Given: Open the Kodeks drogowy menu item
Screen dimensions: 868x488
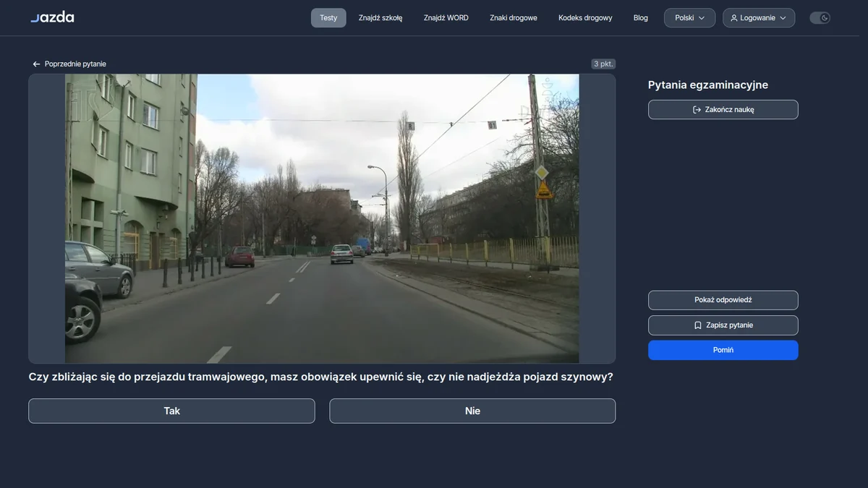Looking at the screenshot, I should coord(585,18).
